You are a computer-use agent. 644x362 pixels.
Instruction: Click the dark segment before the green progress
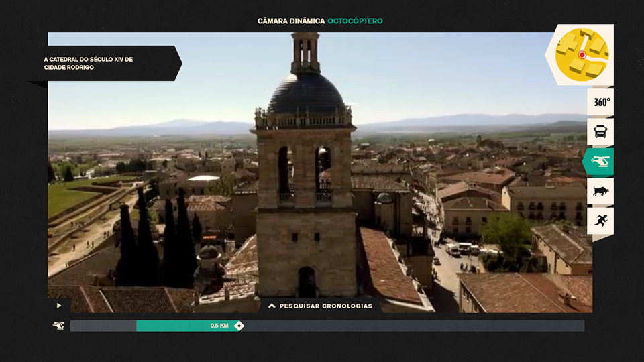tap(103, 326)
